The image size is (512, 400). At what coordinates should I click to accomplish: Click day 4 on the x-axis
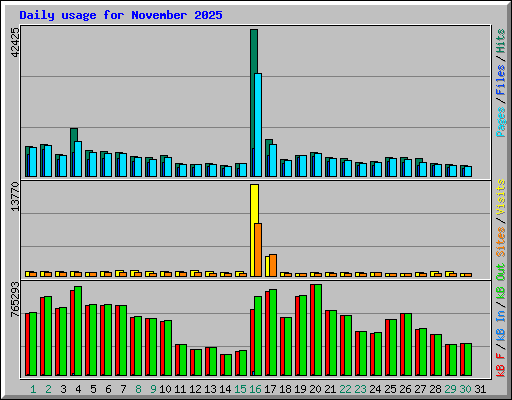[x=78, y=389]
